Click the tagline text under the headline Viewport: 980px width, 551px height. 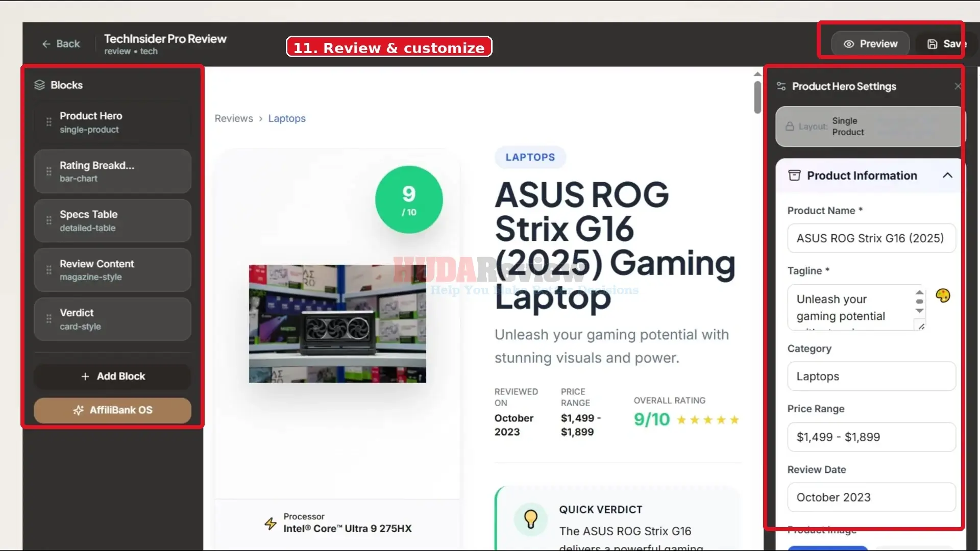tap(611, 346)
